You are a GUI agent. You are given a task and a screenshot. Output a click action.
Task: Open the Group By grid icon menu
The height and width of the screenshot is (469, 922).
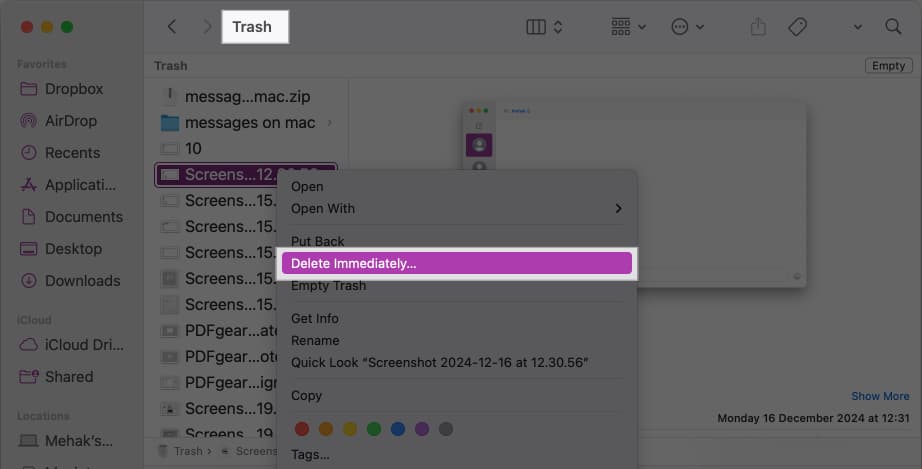click(x=628, y=26)
